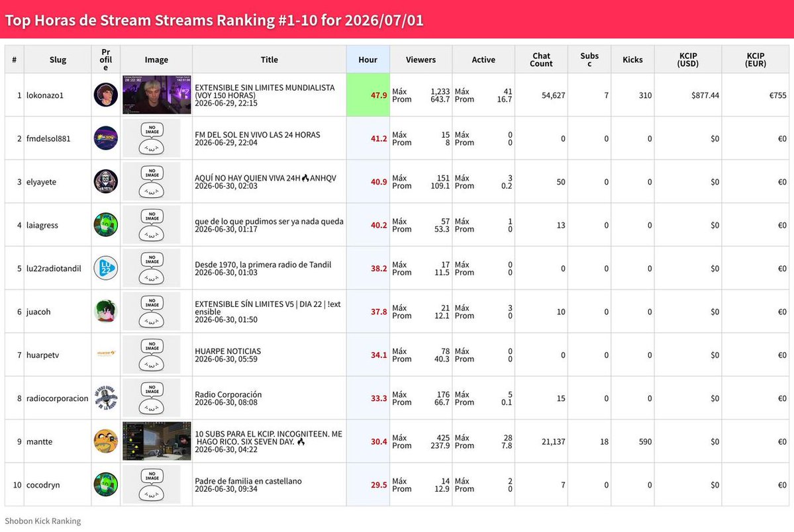Click the 30.4 hour value for mantte
794x532 pixels.
pyautogui.click(x=379, y=441)
